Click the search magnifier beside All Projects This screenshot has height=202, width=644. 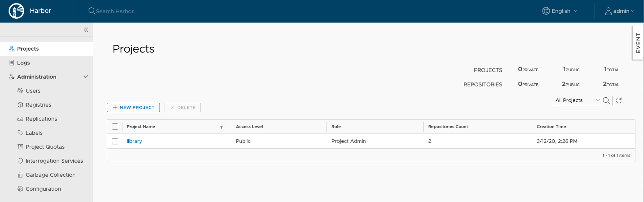coord(606,100)
